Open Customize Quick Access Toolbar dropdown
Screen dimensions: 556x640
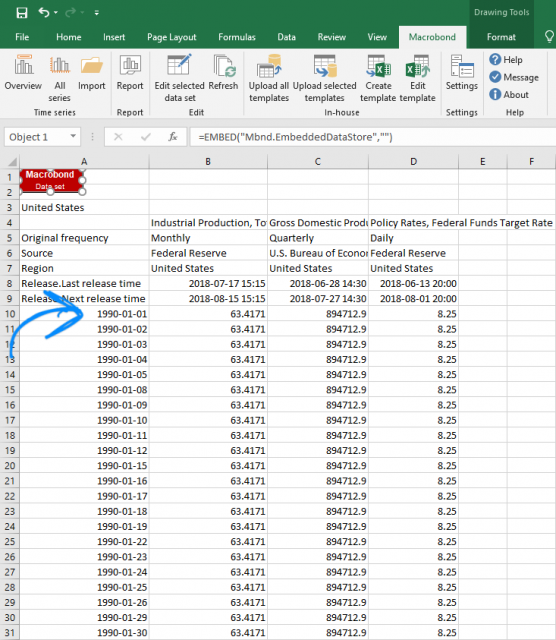pos(97,13)
